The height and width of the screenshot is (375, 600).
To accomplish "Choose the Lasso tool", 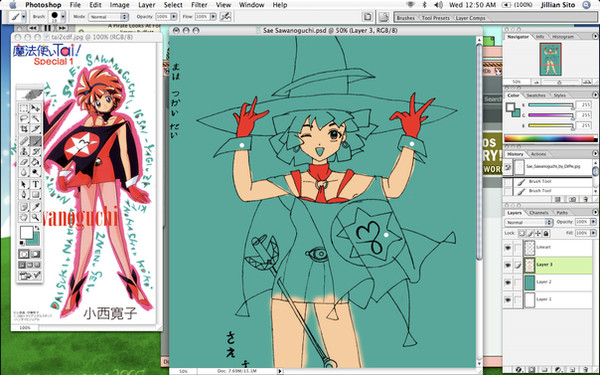I will (x=24, y=118).
